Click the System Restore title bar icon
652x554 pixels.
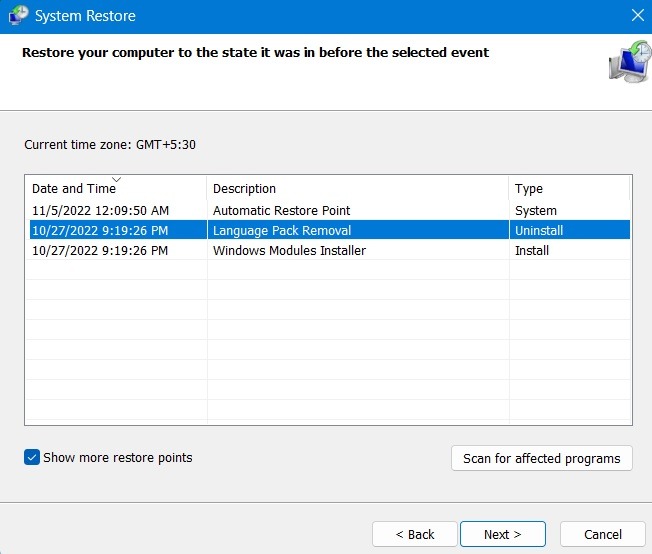(x=18, y=15)
